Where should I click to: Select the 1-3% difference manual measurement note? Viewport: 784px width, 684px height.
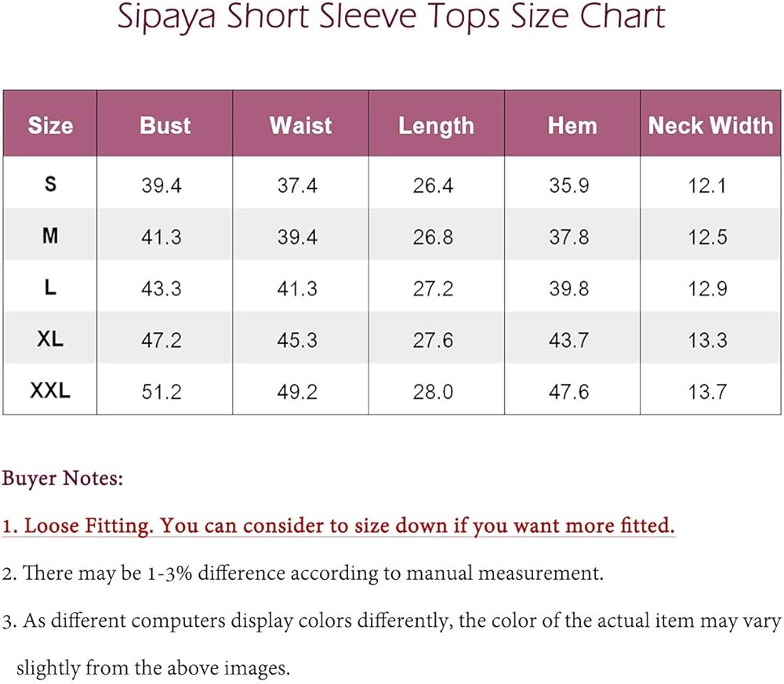[303, 573]
